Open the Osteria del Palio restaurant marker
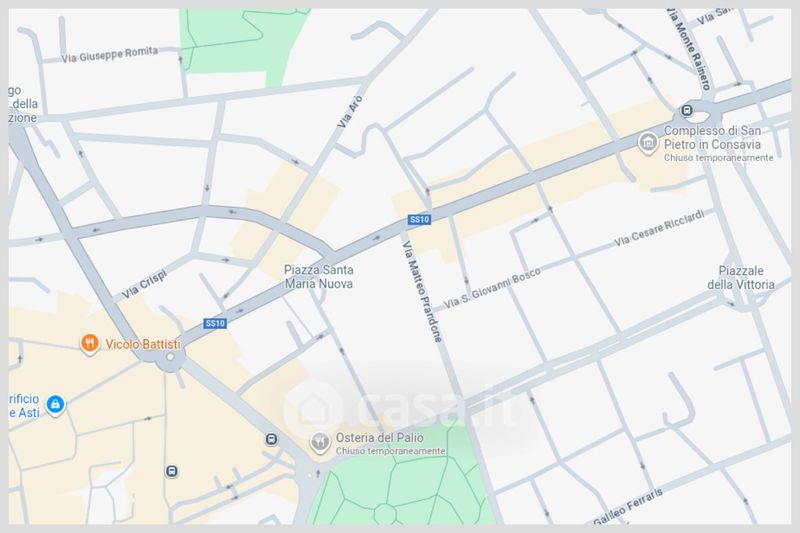 (x=320, y=443)
